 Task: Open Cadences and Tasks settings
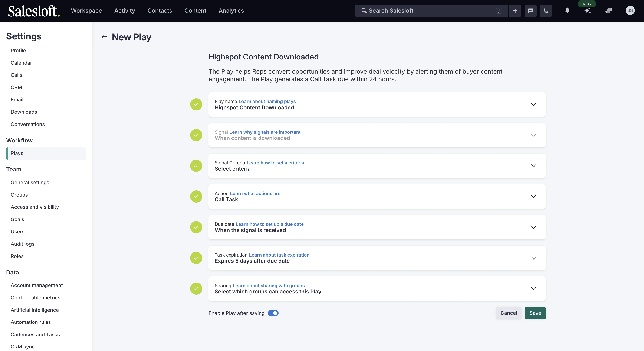pyautogui.click(x=35, y=335)
